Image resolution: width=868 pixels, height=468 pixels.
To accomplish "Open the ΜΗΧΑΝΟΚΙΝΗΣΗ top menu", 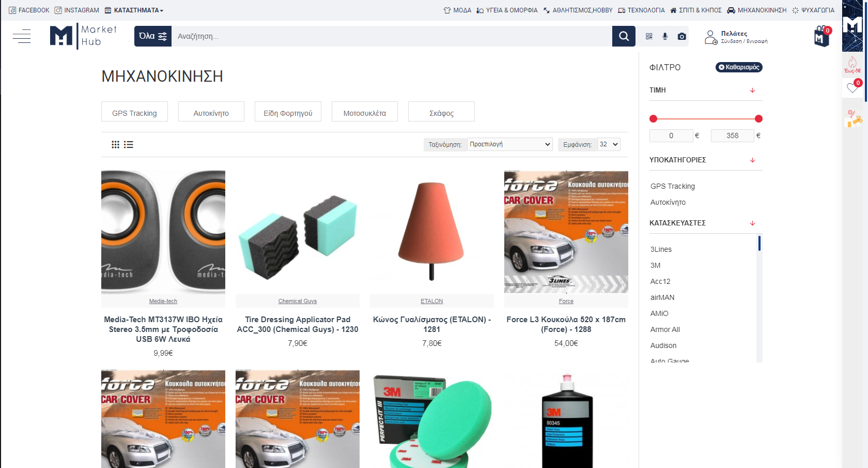I will (x=757, y=10).
